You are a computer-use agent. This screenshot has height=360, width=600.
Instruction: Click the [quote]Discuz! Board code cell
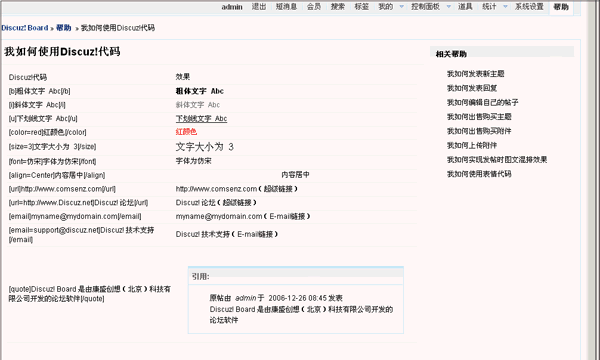point(90,294)
